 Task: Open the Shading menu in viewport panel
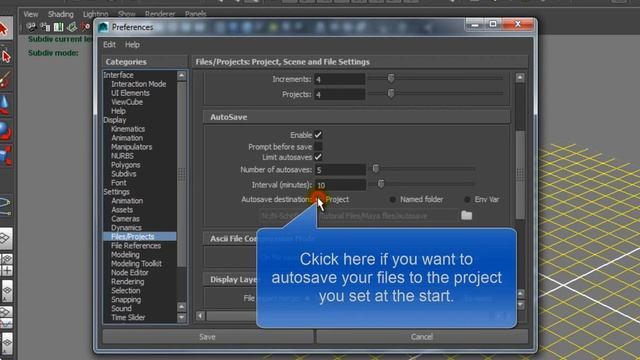click(x=60, y=14)
